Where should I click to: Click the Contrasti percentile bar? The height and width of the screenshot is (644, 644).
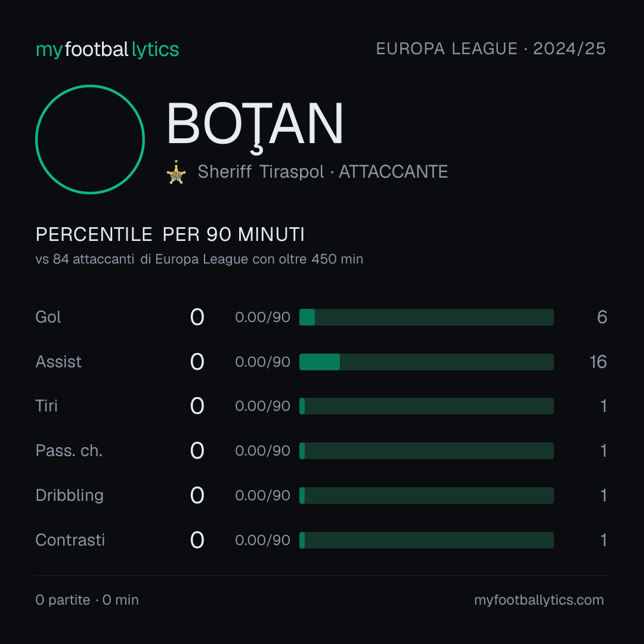point(426,540)
